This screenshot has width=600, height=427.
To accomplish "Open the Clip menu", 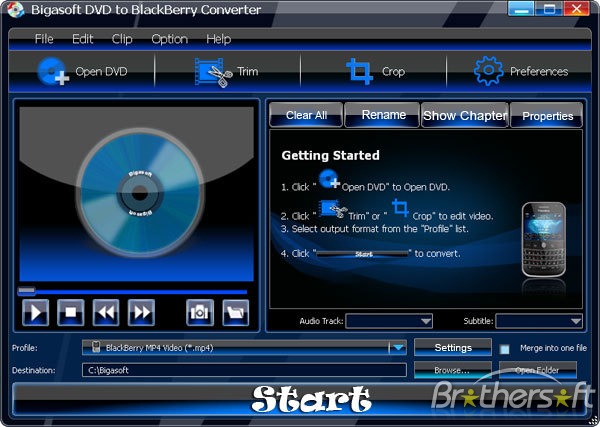I will 122,39.
